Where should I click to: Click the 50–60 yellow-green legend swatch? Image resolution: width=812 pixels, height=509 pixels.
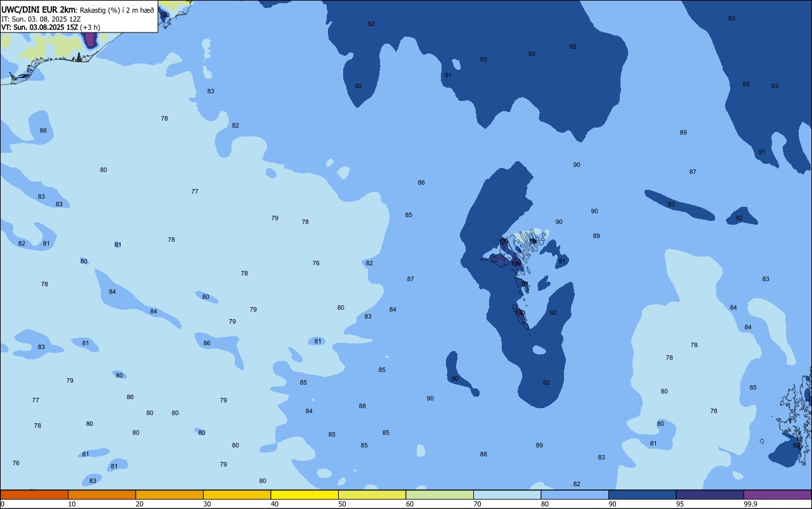point(372,494)
